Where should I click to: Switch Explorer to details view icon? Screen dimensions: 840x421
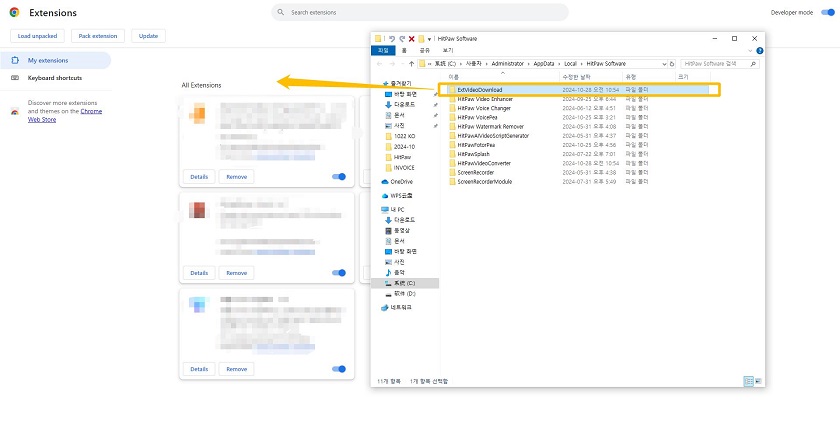click(x=749, y=381)
